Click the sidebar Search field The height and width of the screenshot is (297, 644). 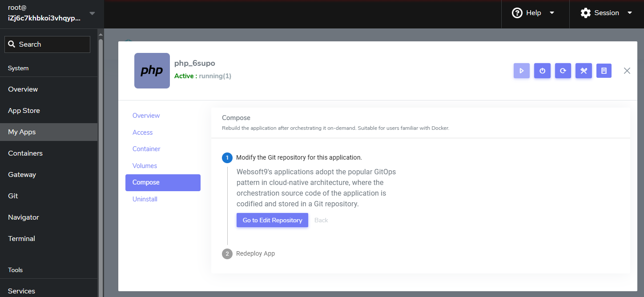coord(48,44)
